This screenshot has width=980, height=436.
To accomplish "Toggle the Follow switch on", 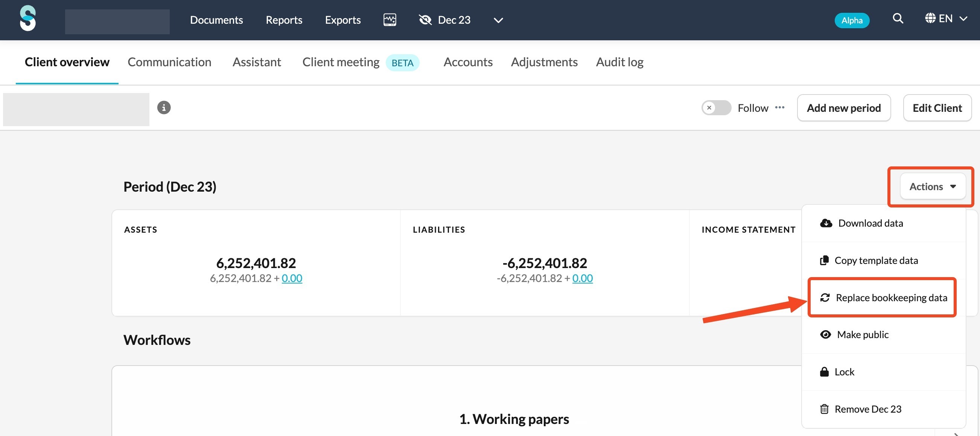I will click(716, 108).
